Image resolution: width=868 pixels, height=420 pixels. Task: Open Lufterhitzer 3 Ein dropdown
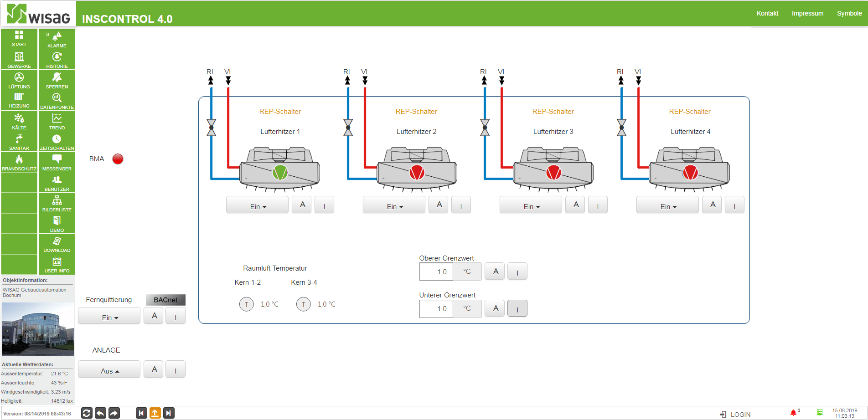pos(531,205)
